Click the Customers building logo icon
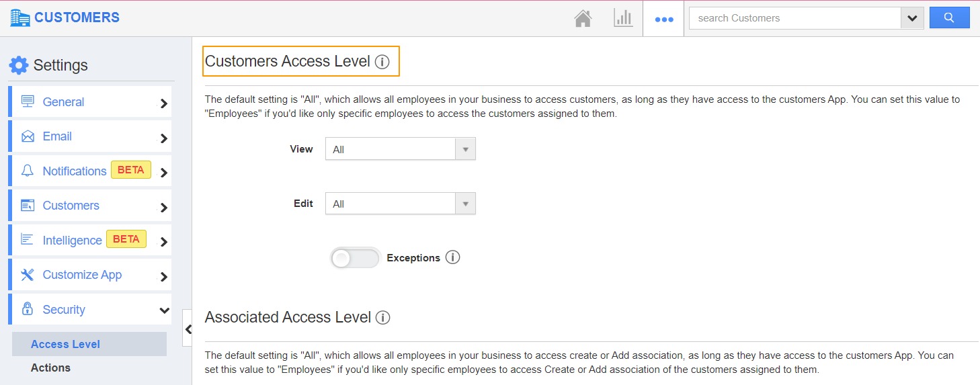The width and height of the screenshot is (980, 385). (x=20, y=18)
